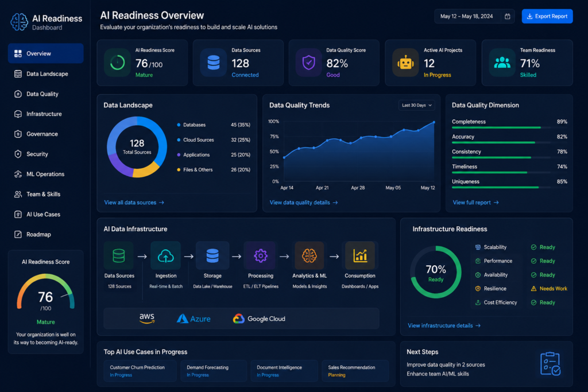
Task: Click the Processing gear icon
Action: click(x=260, y=255)
